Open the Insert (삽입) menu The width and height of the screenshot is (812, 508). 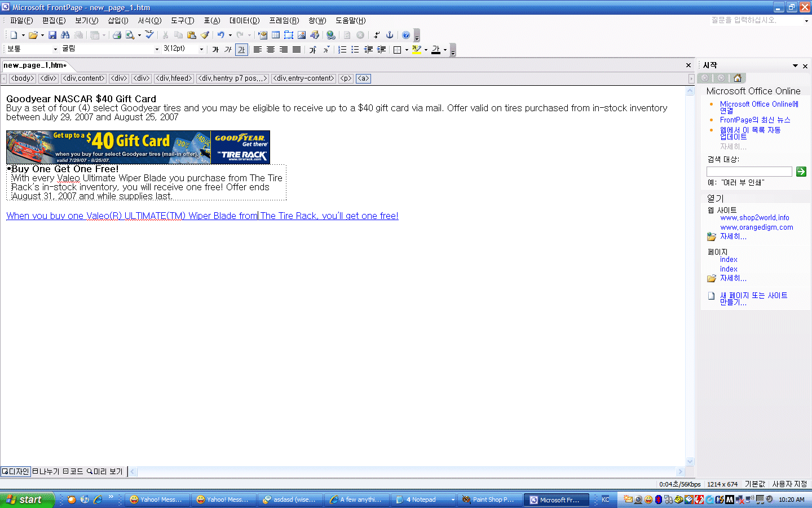[x=118, y=20]
